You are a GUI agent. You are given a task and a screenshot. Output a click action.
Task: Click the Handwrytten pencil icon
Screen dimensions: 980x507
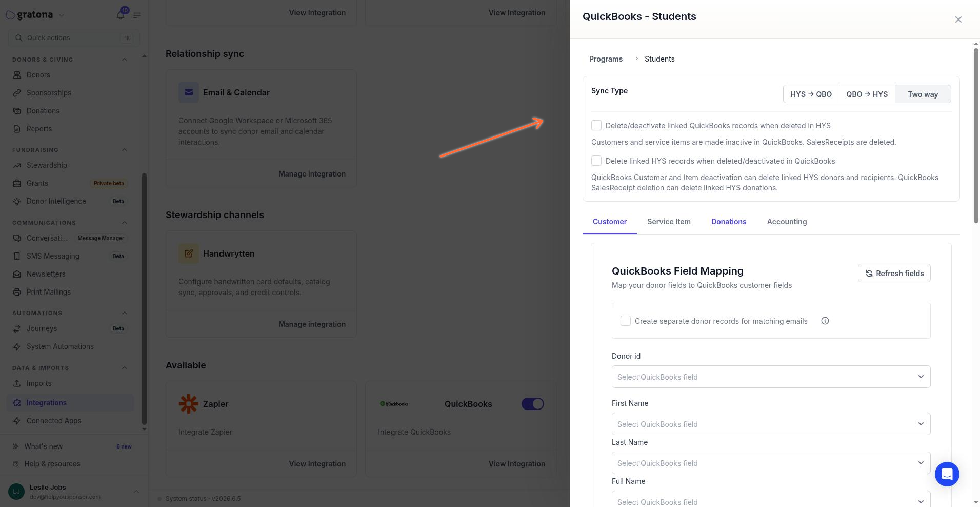tap(189, 254)
